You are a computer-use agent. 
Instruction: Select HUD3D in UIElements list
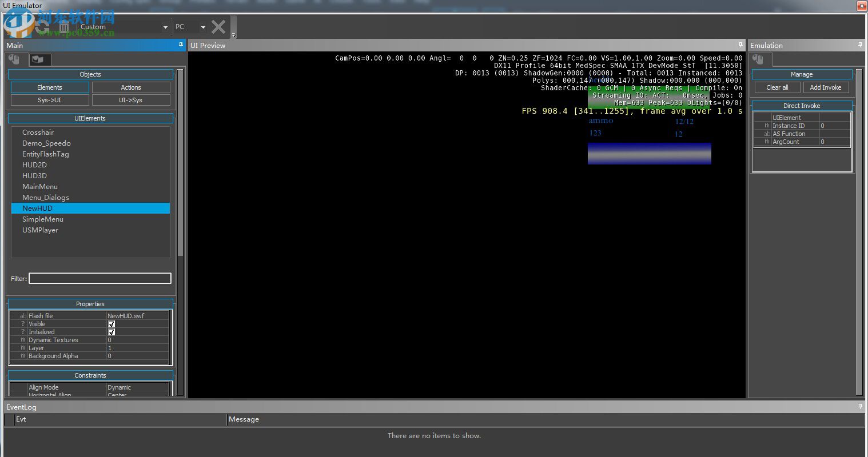tap(90, 176)
